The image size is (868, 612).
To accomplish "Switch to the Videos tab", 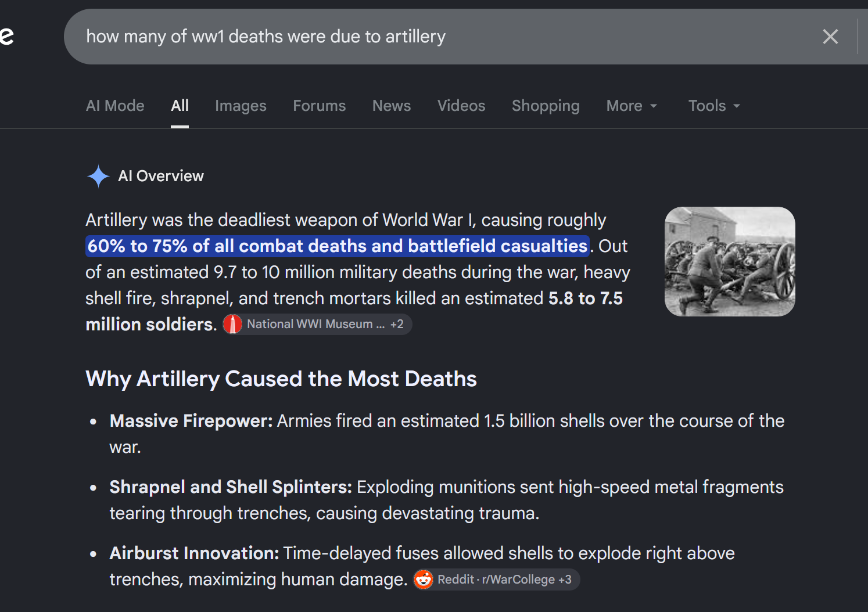I will [461, 106].
